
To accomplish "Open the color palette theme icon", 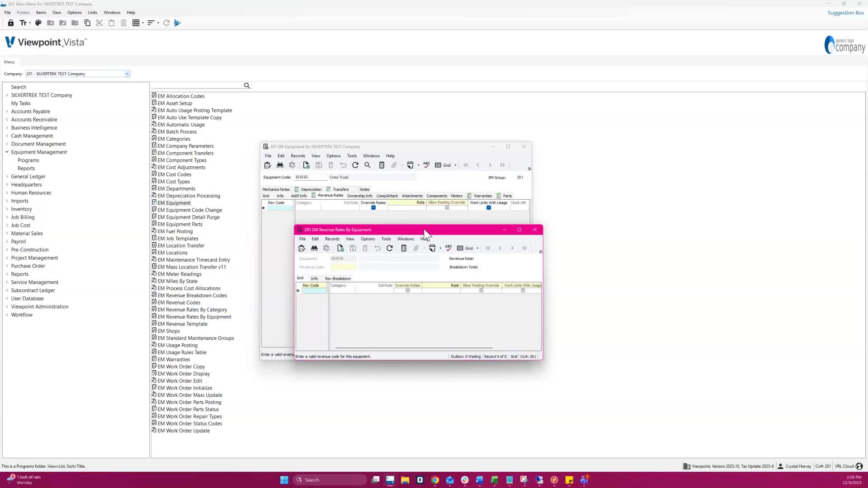I will pos(38,23).
